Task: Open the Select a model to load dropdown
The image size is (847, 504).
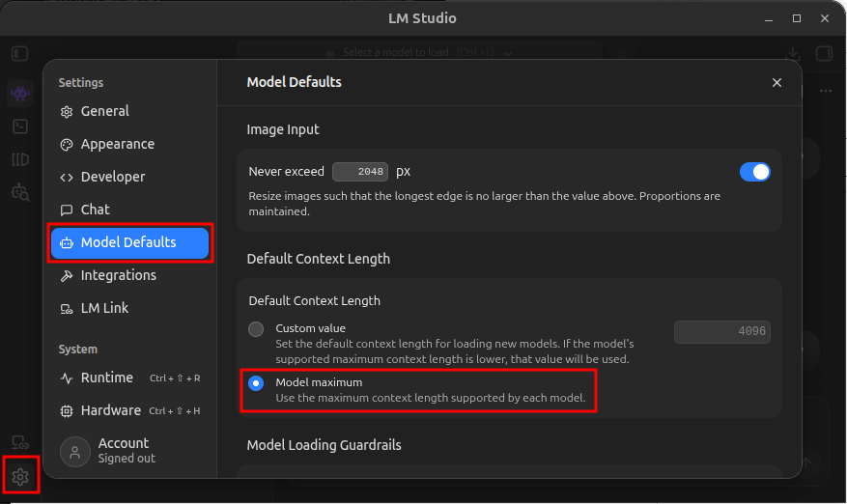Action: point(420,52)
